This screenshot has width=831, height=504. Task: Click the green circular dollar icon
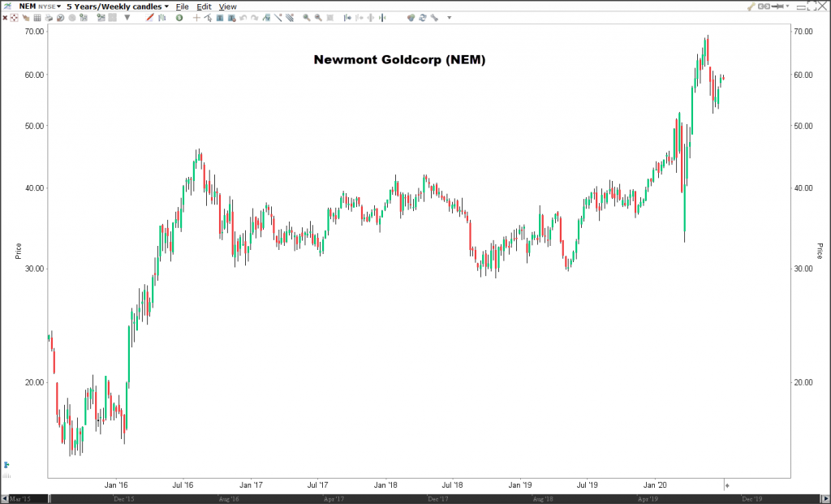tap(179, 18)
